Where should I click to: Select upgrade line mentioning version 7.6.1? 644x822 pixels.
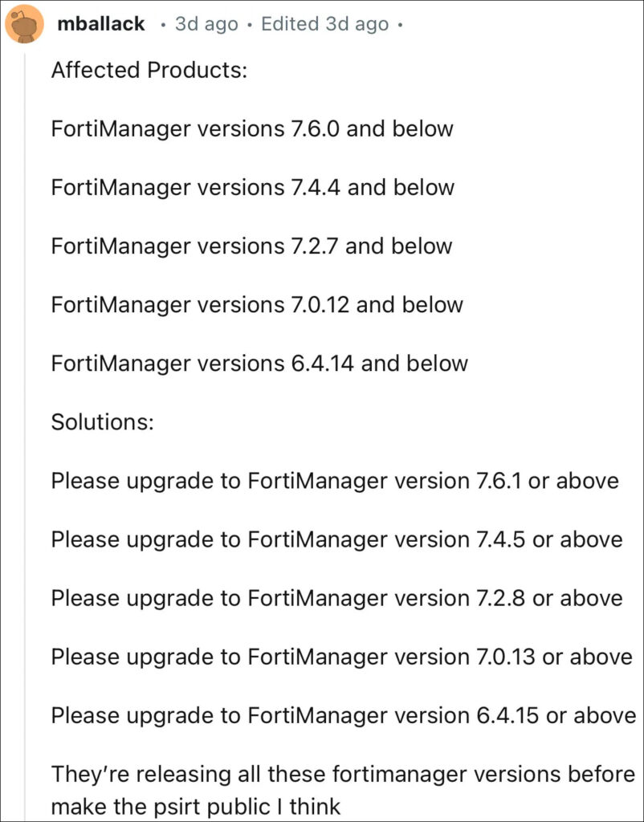click(335, 482)
